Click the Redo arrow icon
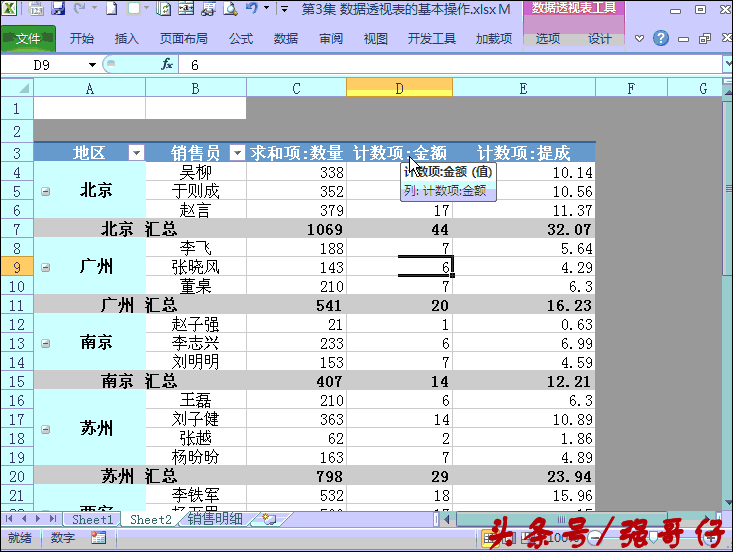 point(79,8)
